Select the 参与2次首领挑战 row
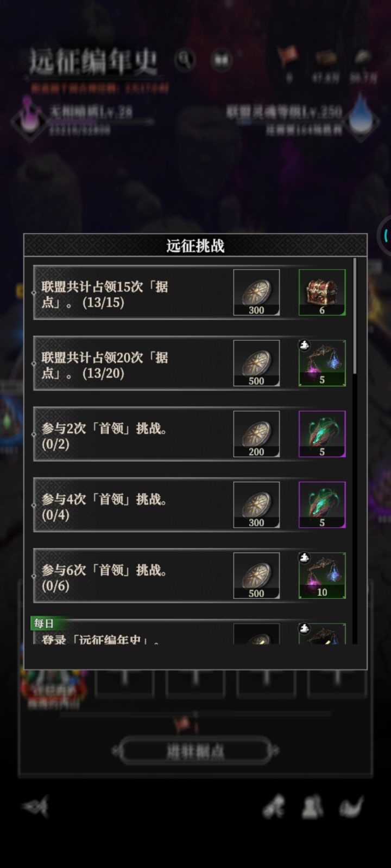Image resolution: width=391 pixels, height=868 pixels. pyautogui.click(x=190, y=434)
